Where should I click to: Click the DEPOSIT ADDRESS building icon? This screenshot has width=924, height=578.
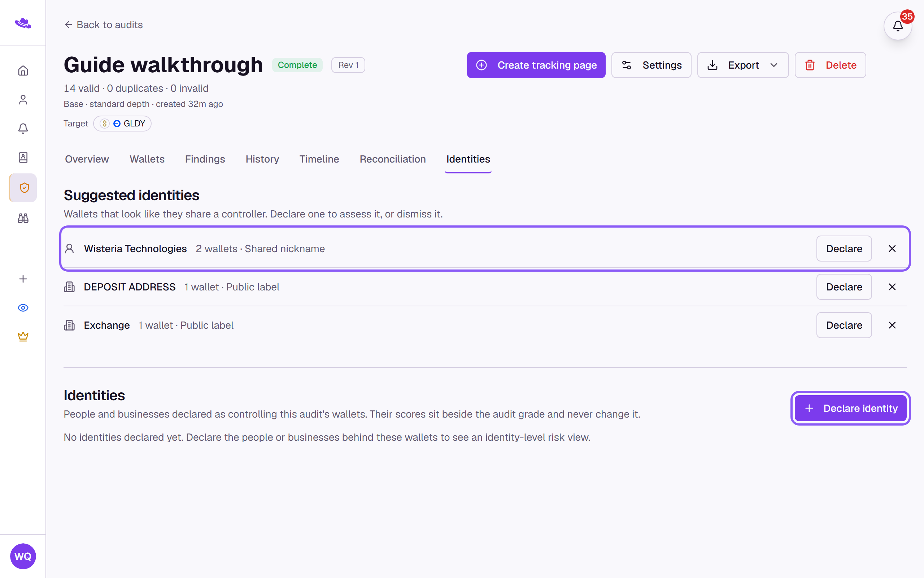point(70,287)
